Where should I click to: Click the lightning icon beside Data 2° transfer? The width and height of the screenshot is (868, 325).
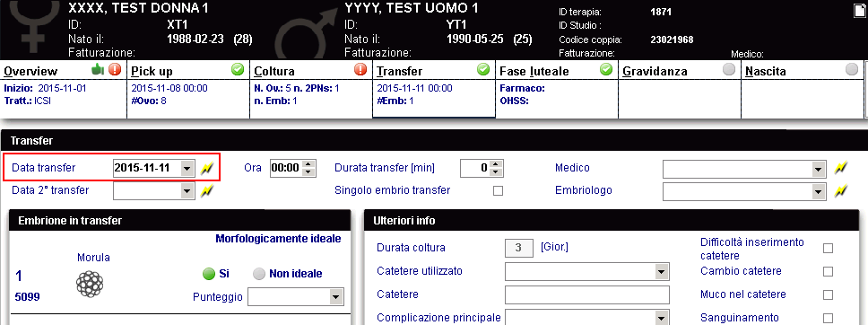tap(207, 191)
